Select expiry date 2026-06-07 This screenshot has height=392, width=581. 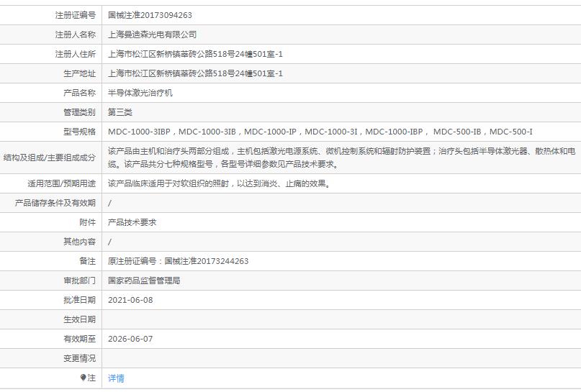coord(130,339)
